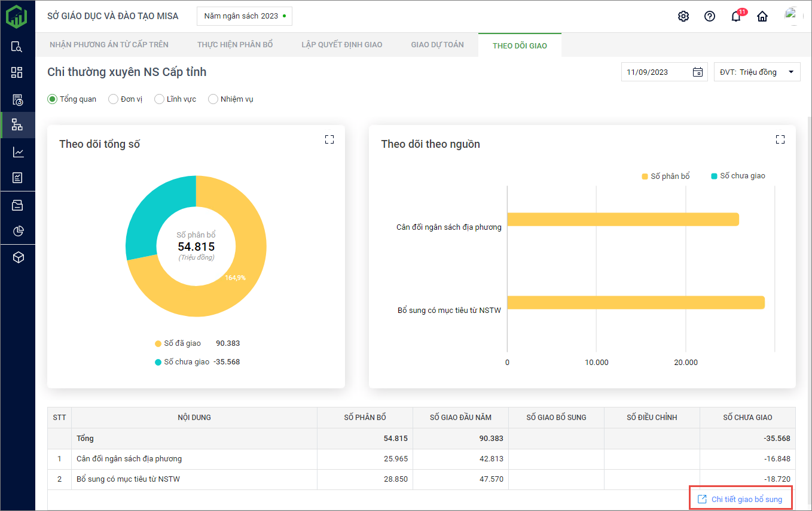Viewport: 812px width, 511px height.
Task: Open the settings gear icon
Action: click(683, 16)
